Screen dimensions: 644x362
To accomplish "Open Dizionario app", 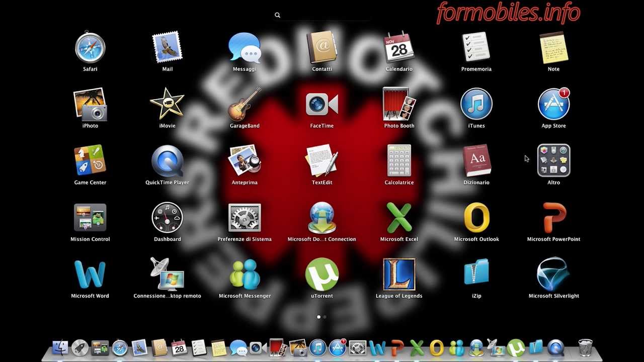I will [x=476, y=161].
